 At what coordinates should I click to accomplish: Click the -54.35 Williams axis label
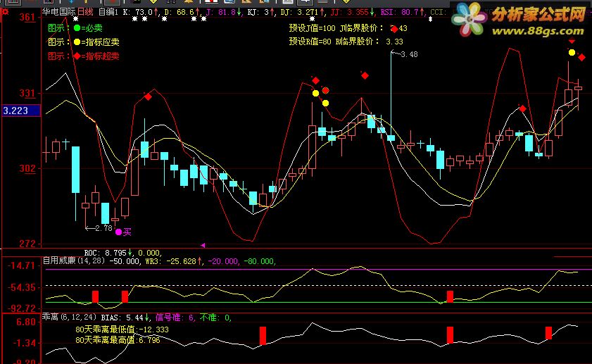click(x=22, y=287)
